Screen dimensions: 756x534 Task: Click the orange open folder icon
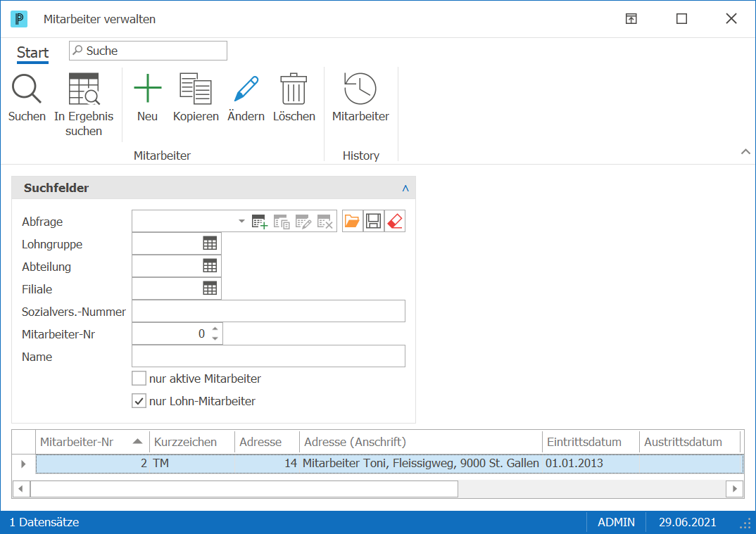(352, 221)
